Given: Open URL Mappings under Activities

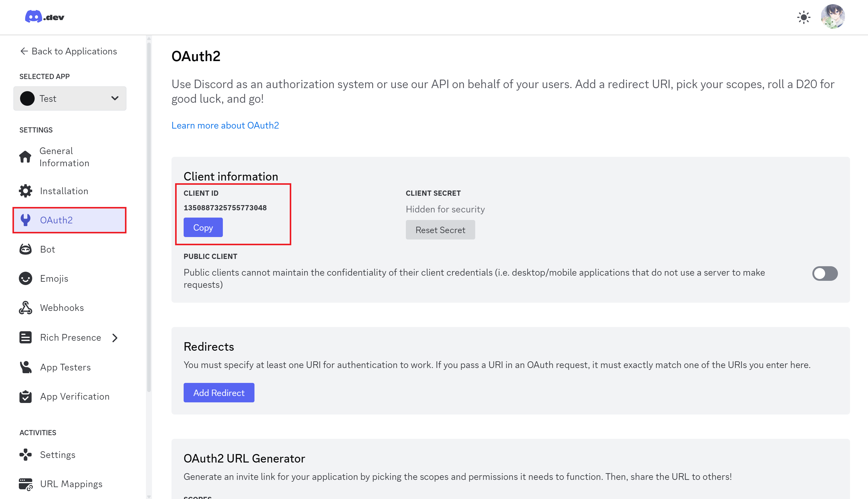Looking at the screenshot, I should click(71, 484).
